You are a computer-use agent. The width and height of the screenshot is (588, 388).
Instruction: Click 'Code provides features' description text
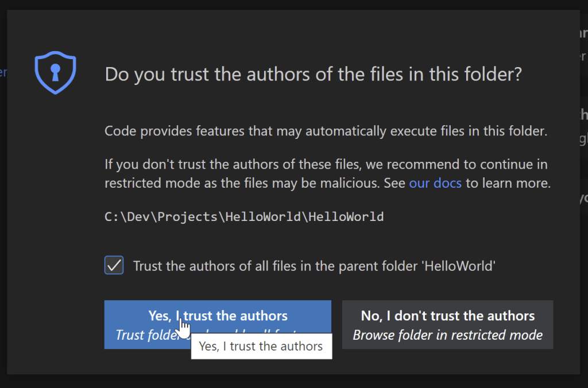tap(326, 131)
